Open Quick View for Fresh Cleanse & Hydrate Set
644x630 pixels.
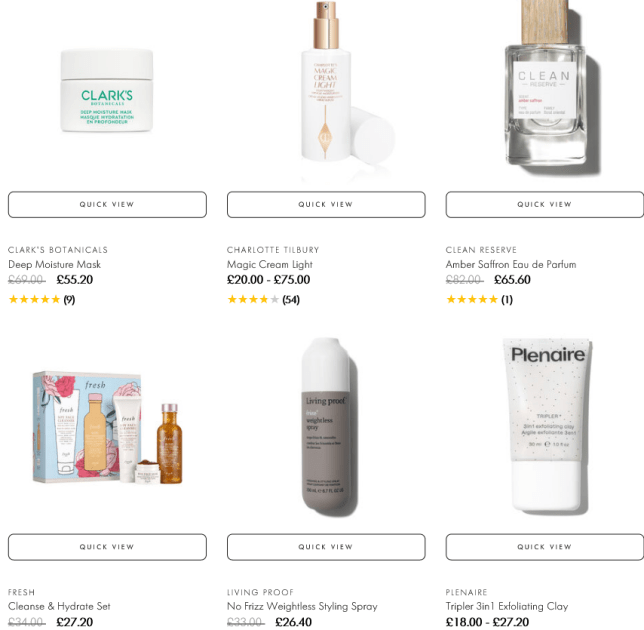(x=107, y=547)
